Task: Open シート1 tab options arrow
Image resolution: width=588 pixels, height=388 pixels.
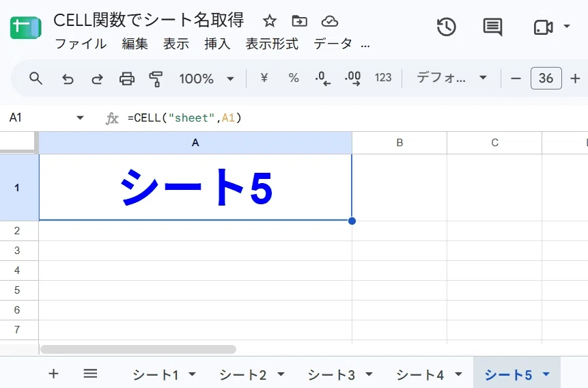Action: click(192, 374)
